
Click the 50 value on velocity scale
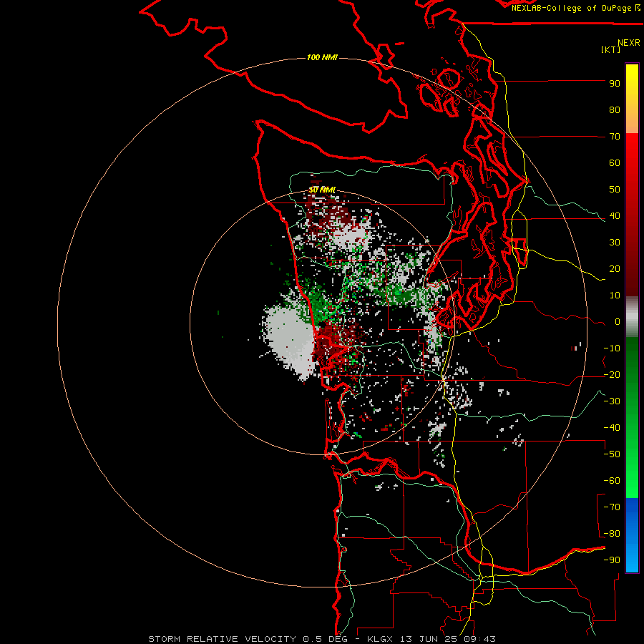615,190
